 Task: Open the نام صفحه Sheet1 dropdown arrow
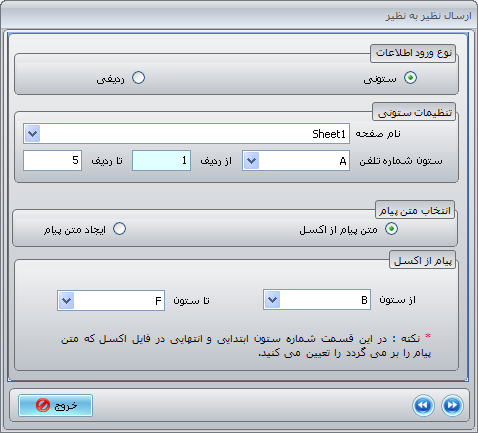33,134
